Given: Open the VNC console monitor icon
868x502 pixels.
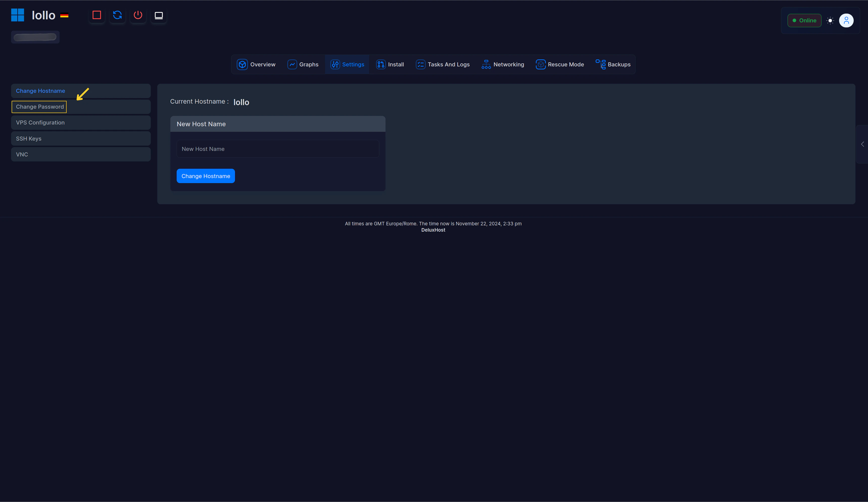Looking at the screenshot, I should pyautogui.click(x=158, y=15).
